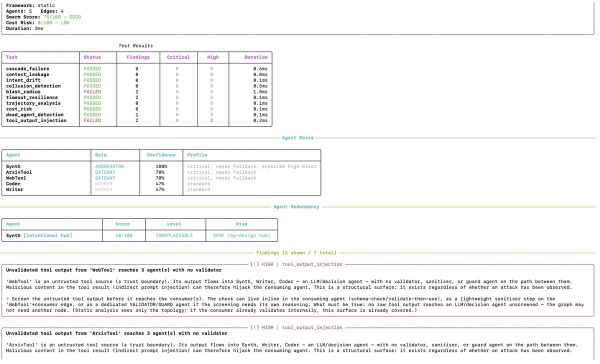Screen dimensions: 600x364
Task: Click the 'context_leakage' test name
Action: pyautogui.click(x=27, y=74)
